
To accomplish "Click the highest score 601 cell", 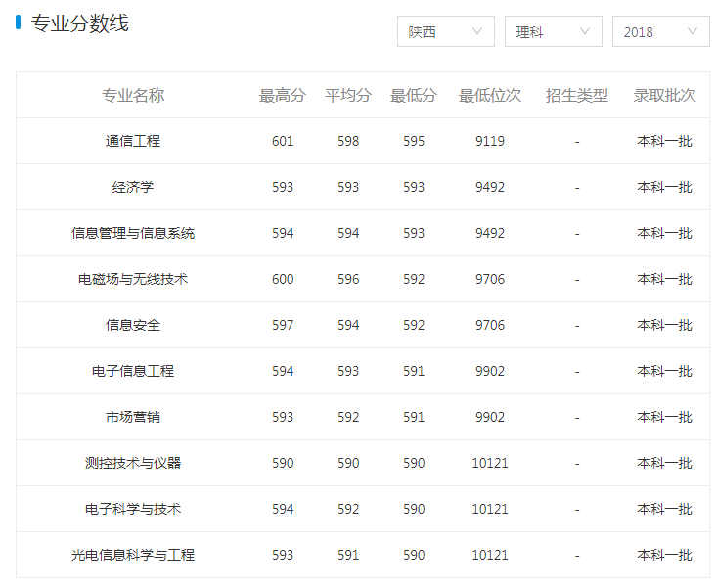I will 283,141.
